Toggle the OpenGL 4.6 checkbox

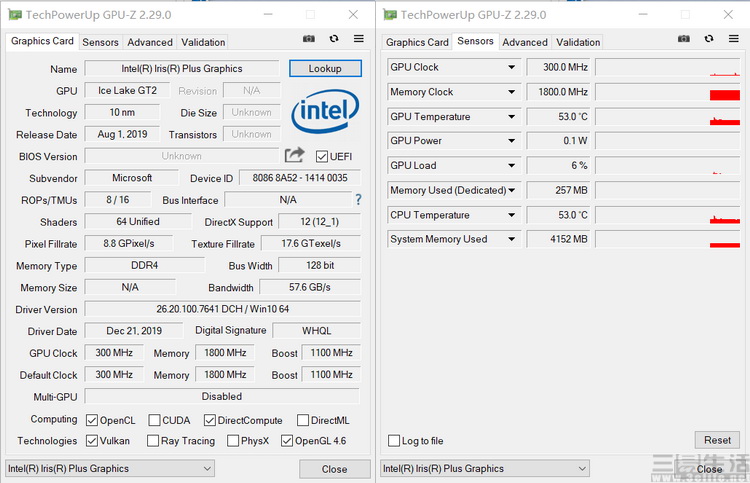pos(287,440)
